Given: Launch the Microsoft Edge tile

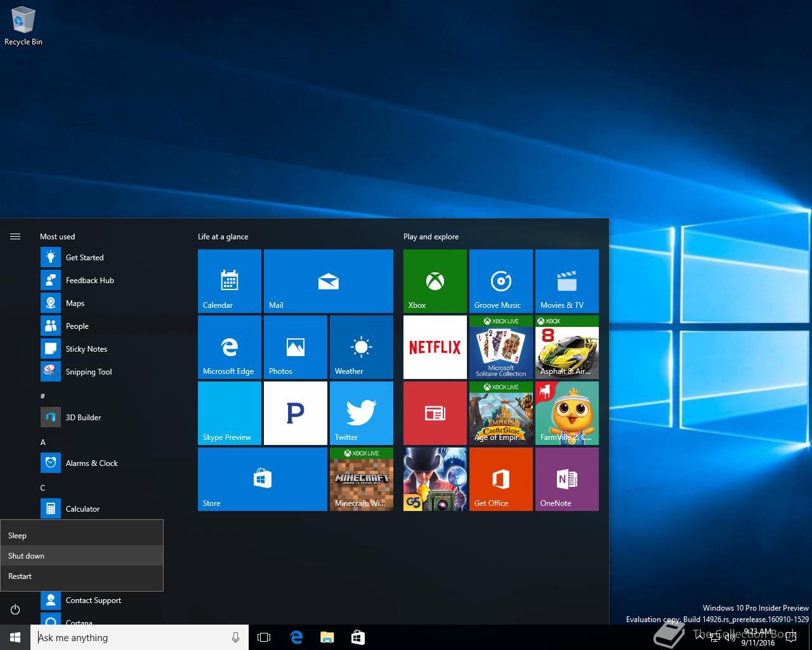Looking at the screenshot, I should (230, 347).
